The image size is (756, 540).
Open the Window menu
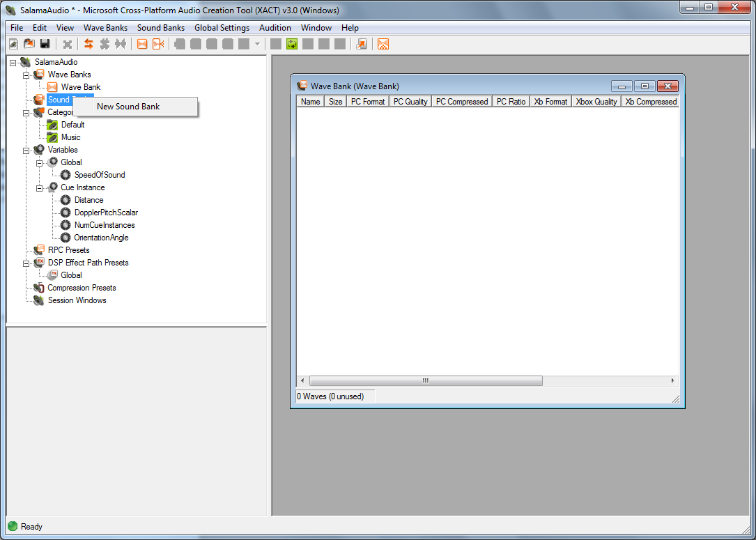pos(316,27)
